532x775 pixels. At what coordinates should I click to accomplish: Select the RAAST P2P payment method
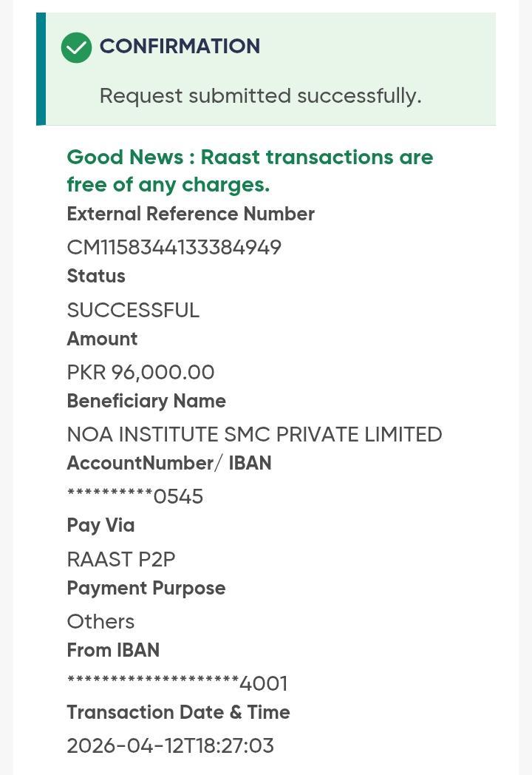[x=121, y=559]
